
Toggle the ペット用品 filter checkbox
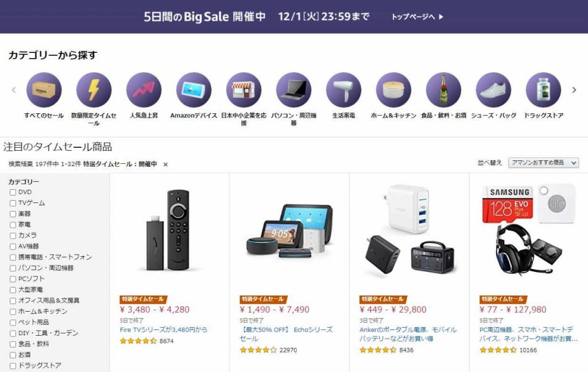pyautogui.click(x=13, y=323)
